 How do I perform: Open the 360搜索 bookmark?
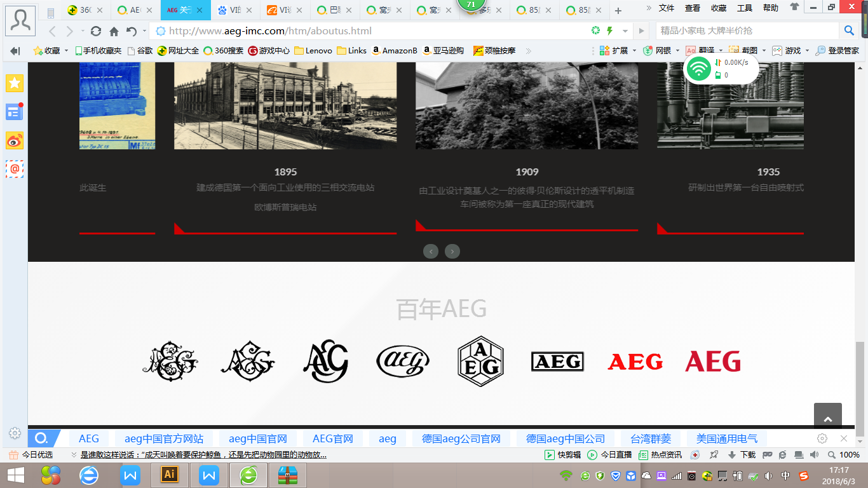pyautogui.click(x=223, y=51)
